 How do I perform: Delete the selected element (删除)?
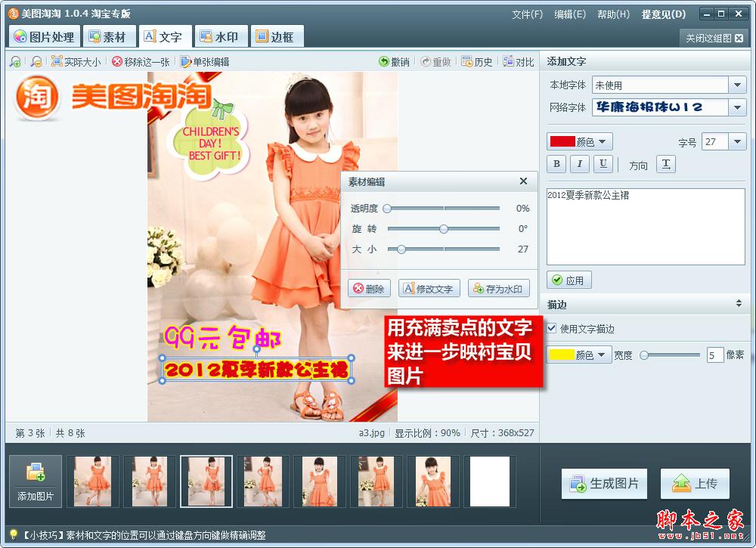click(370, 288)
